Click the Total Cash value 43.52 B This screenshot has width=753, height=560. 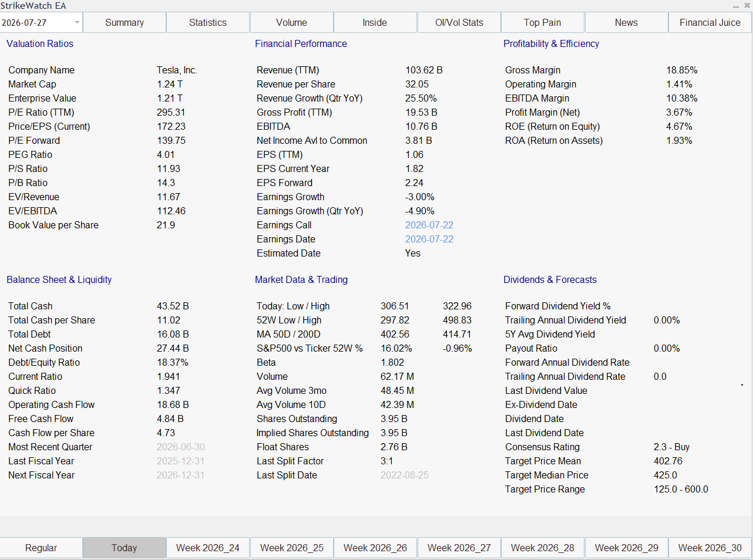coord(173,306)
